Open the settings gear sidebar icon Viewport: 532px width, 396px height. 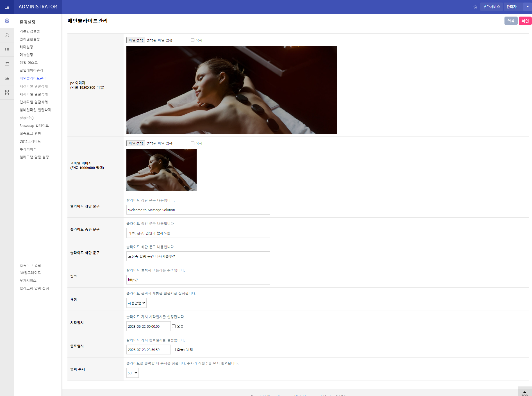(7, 21)
